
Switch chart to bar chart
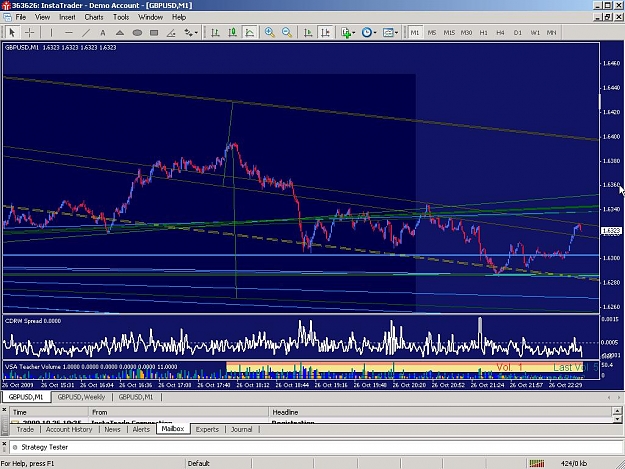point(215,33)
